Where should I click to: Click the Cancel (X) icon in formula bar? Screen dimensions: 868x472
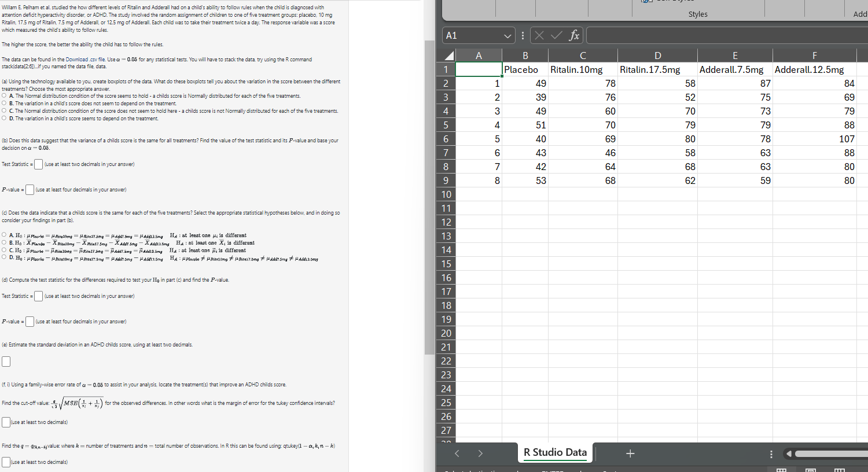point(540,35)
